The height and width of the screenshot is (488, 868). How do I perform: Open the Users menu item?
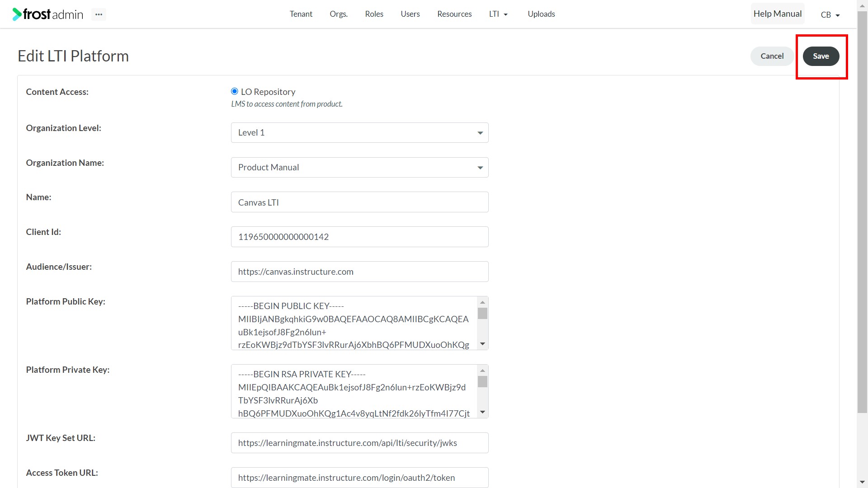410,14
